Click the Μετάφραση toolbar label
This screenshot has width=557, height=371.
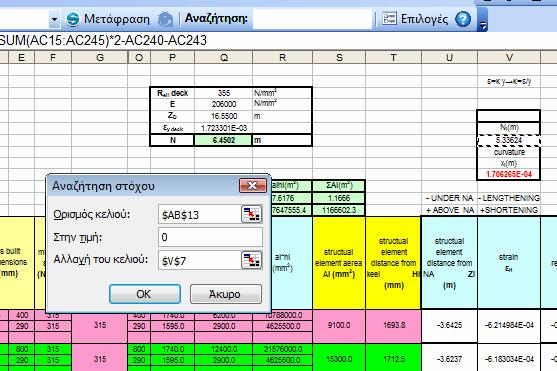(117, 19)
